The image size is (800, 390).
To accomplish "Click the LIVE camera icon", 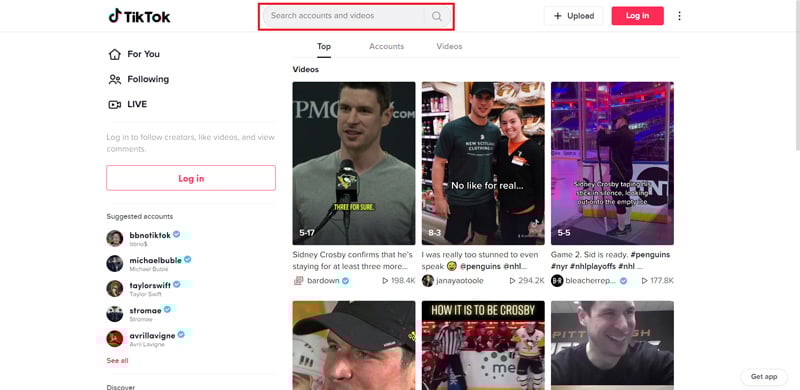I will [115, 104].
